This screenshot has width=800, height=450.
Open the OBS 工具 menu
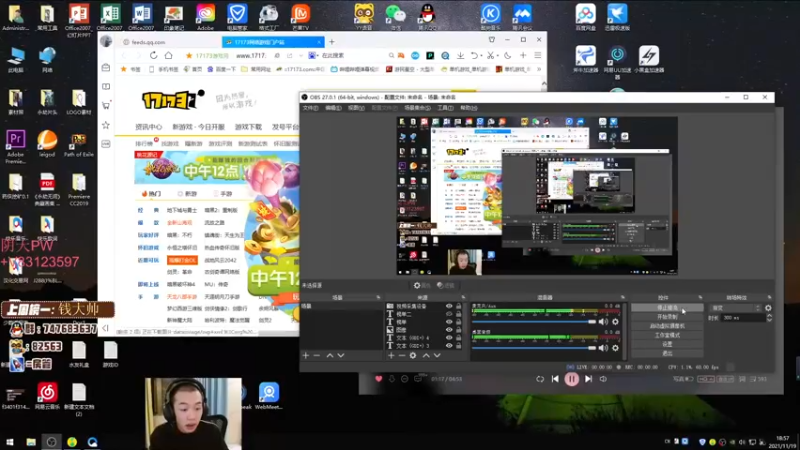pyautogui.click(x=445, y=108)
